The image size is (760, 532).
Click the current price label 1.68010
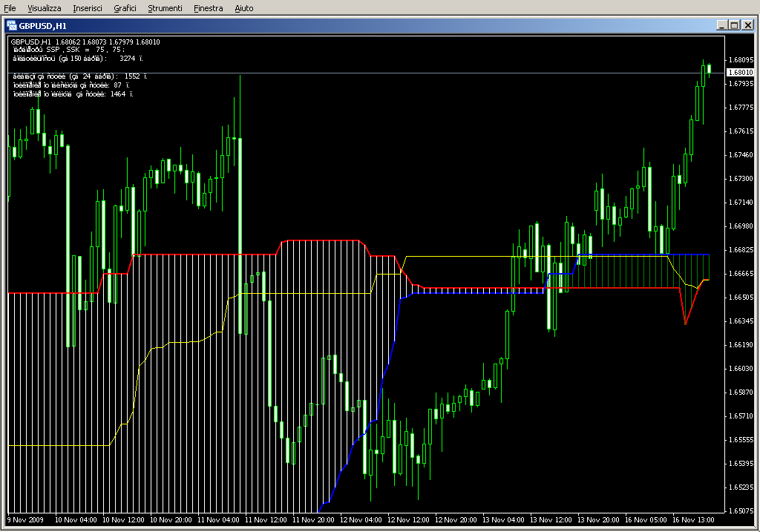[741, 72]
